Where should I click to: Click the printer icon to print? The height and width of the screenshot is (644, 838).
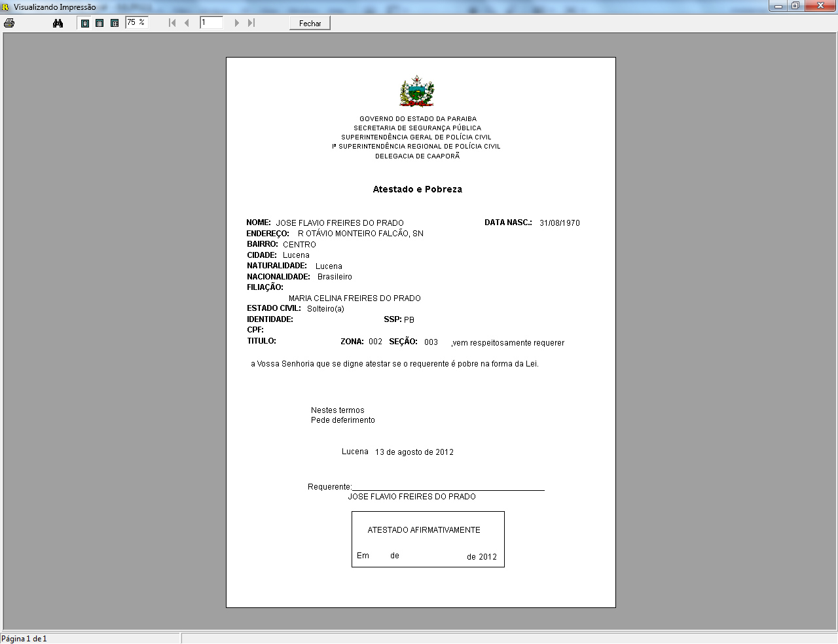(x=9, y=23)
